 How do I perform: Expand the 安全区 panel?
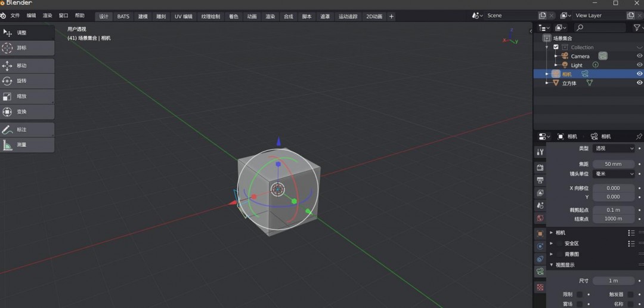[552, 244]
